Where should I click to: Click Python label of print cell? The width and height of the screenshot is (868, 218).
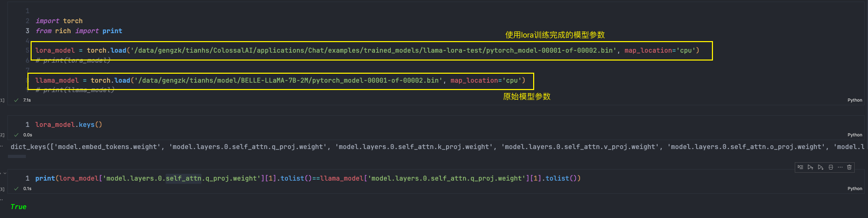point(855,189)
